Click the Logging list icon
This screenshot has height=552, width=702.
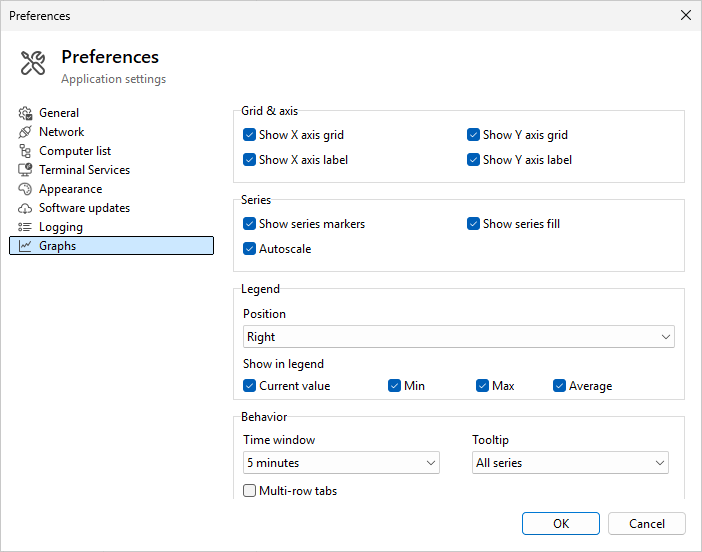pyautogui.click(x=25, y=227)
